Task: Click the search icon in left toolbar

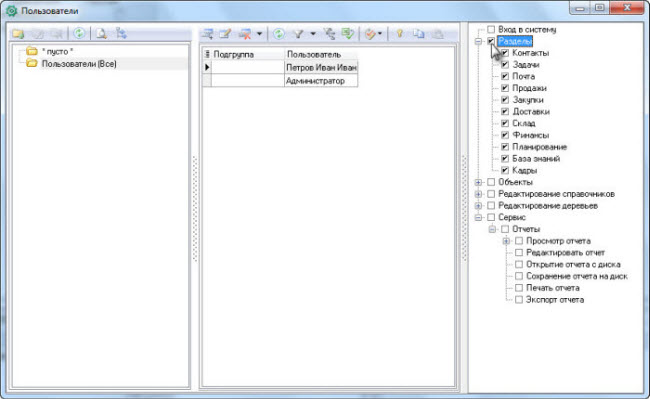Action: 101,34
